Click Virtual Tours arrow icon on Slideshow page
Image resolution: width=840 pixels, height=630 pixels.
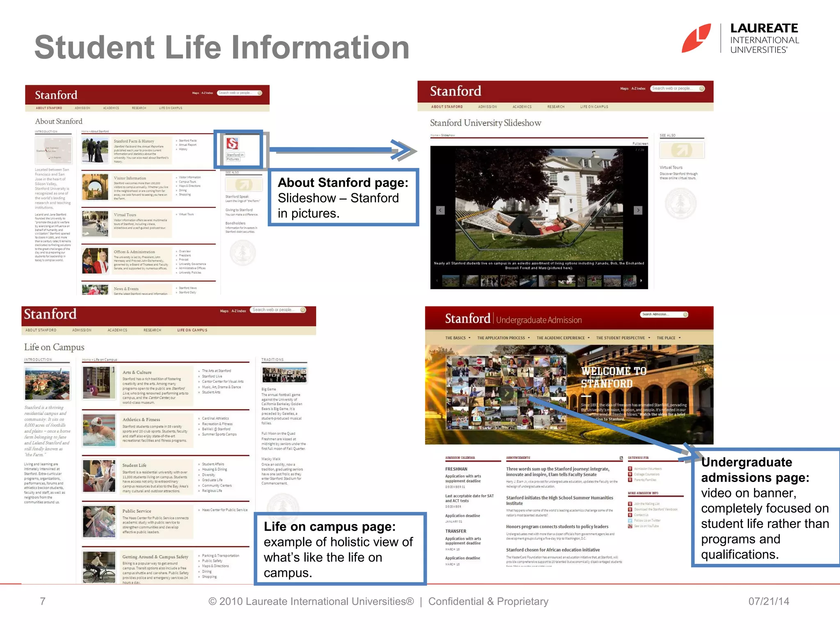point(682,151)
